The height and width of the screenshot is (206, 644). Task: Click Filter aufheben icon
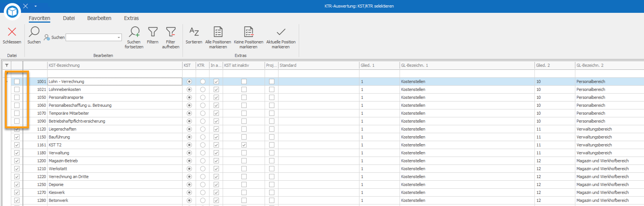pyautogui.click(x=171, y=32)
